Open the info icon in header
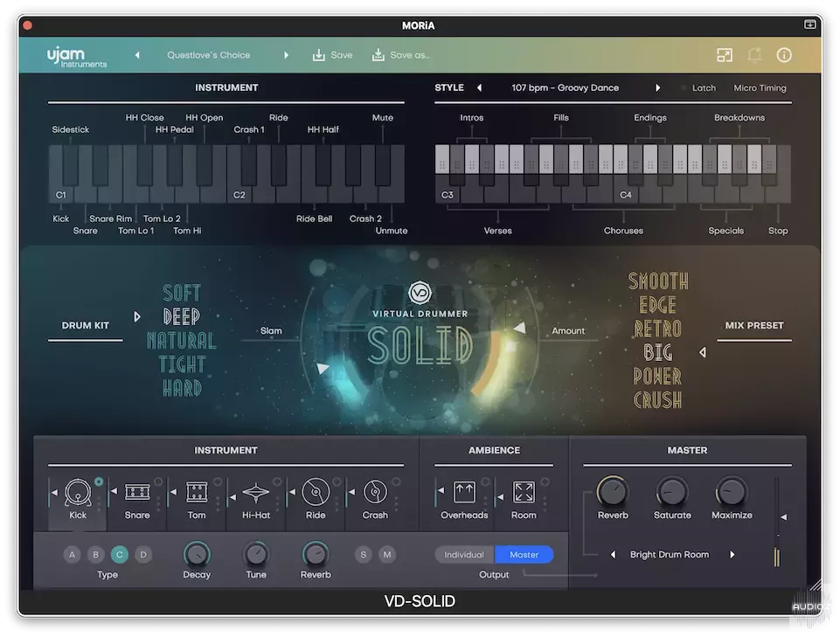The height and width of the screenshot is (637, 840). [784, 55]
